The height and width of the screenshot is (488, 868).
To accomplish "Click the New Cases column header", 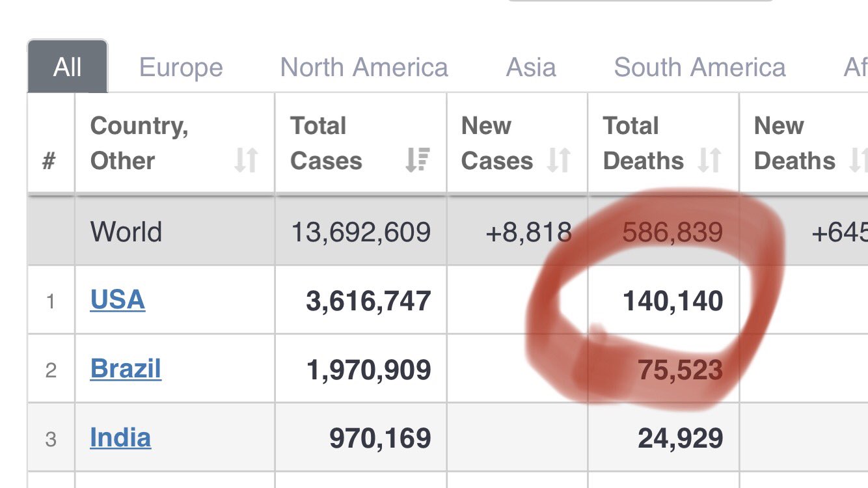I will pos(517,143).
